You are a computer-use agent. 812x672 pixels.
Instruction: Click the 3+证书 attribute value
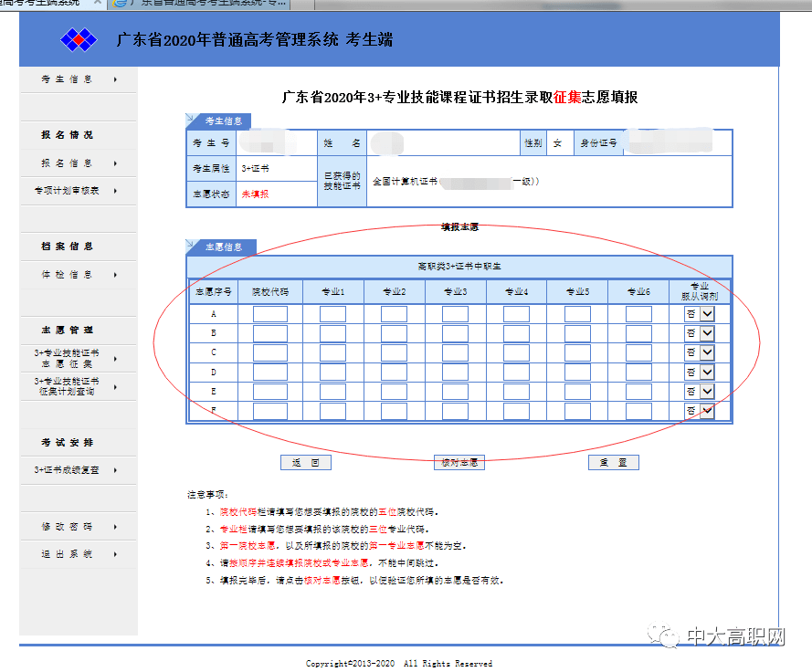255,168
